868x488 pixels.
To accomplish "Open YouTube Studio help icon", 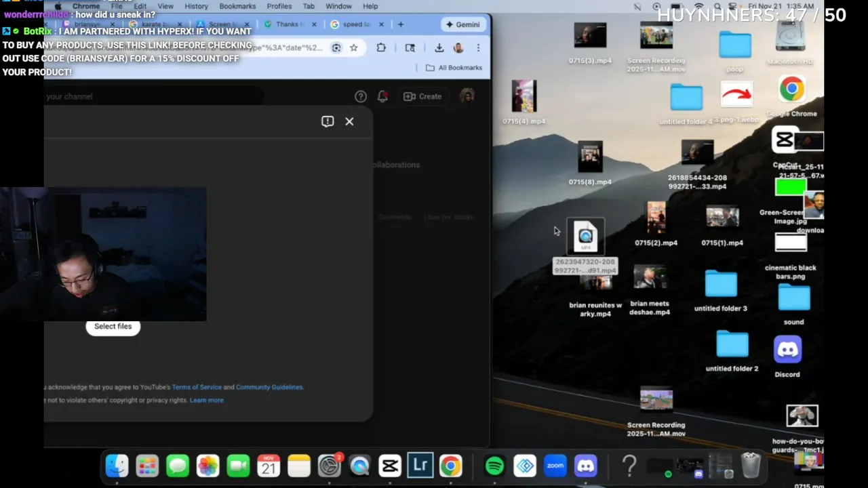I will click(x=361, y=96).
